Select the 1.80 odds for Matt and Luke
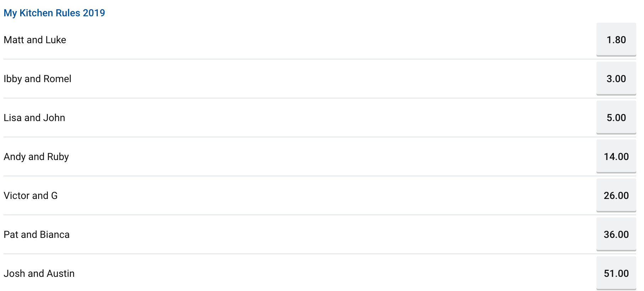 tap(616, 40)
